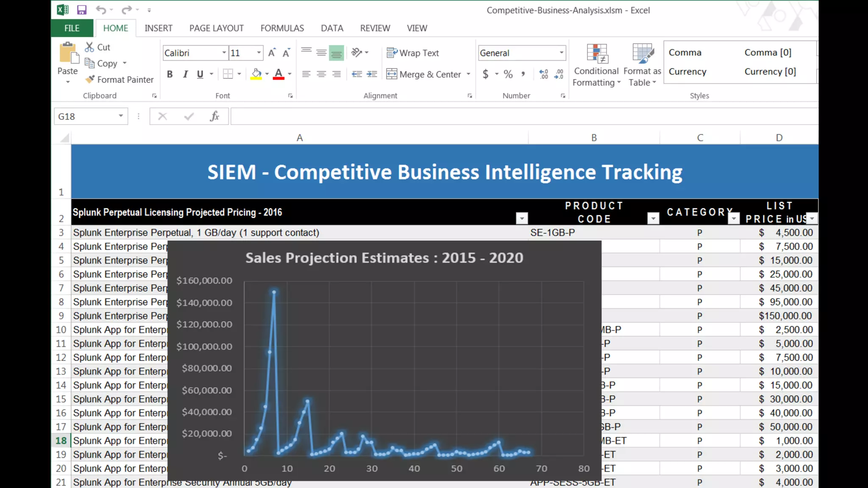Click the Insert Function fx icon
The width and height of the screenshot is (868, 488).
tap(214, 116)
